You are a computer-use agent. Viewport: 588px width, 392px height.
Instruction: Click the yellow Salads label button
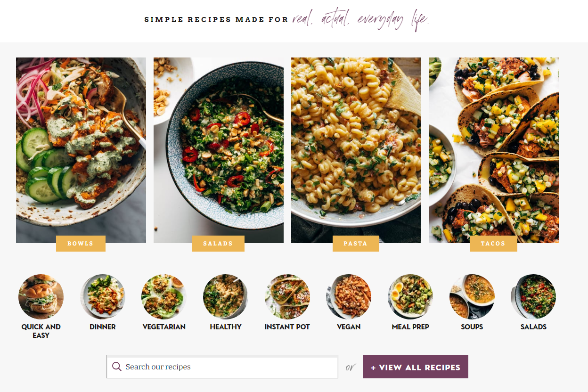218,244
